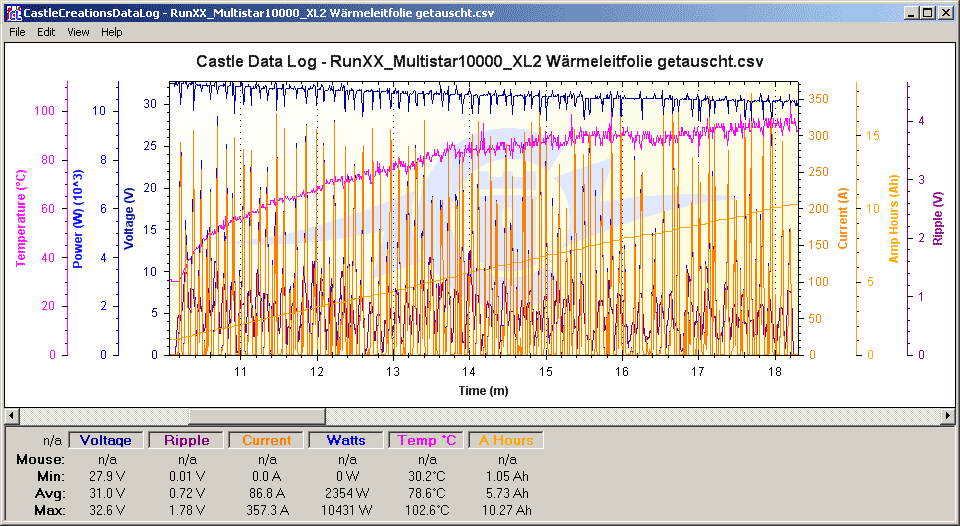This screenshot has height=526, width=960.
Task: Click the Max voltage value 32.6 V
Action: [106, 510]
